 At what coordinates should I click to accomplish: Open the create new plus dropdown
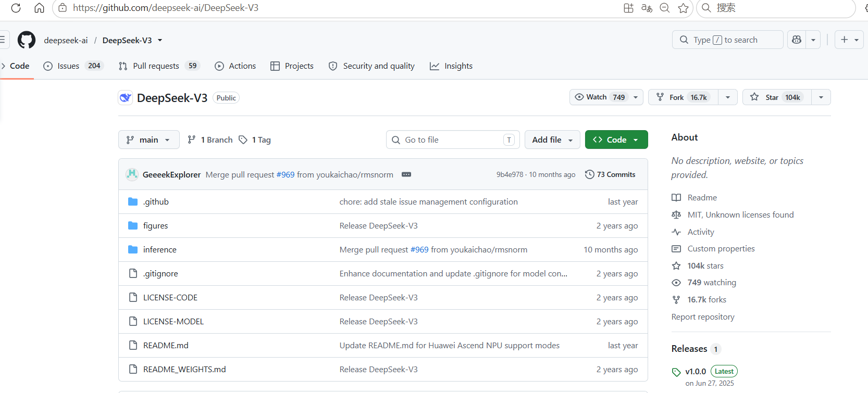pos(849,40)
